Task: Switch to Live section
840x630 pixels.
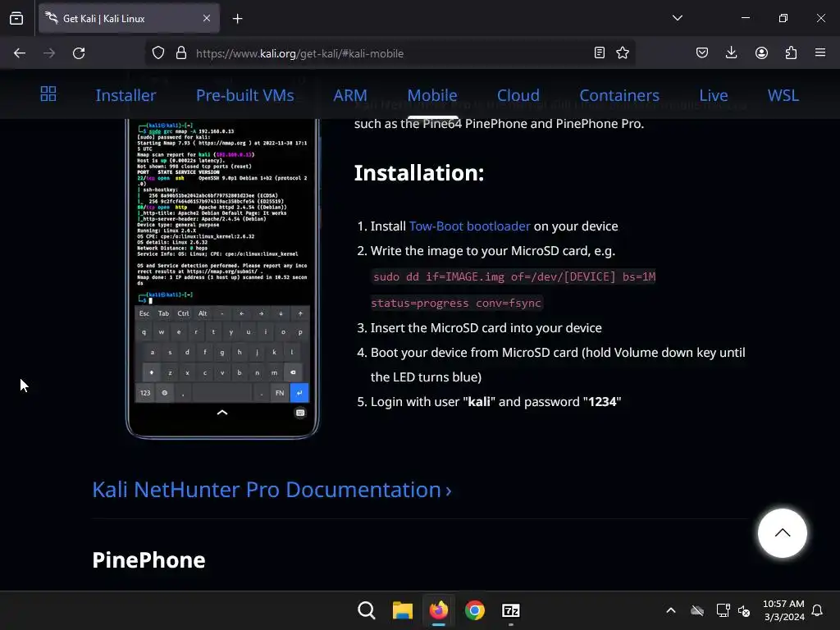Action: pos(714,95)
